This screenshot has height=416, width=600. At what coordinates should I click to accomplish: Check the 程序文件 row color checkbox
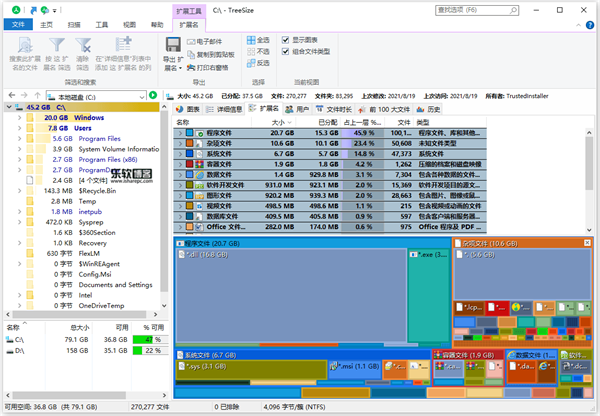[190, 132]
